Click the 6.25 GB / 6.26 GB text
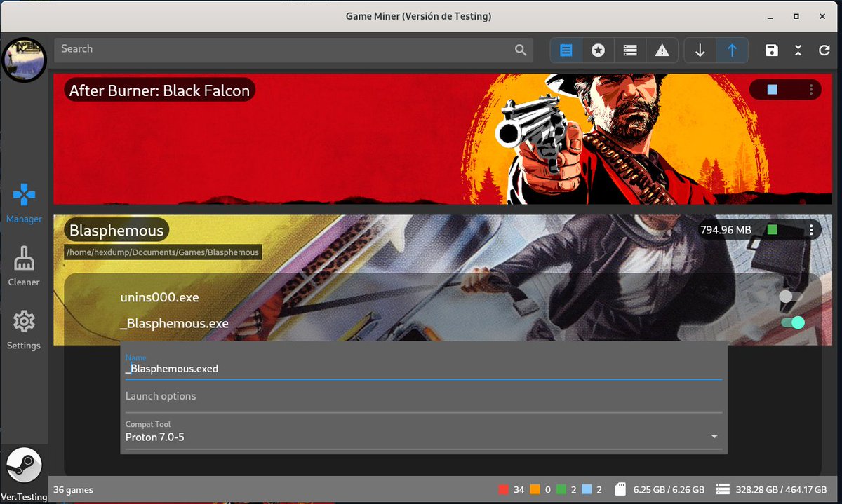 [x=668, y=489]
